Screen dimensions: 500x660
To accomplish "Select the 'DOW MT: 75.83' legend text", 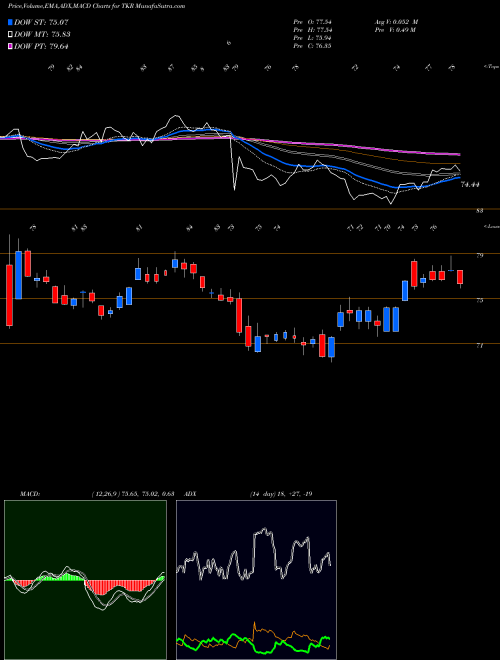I will pos(42,35).
